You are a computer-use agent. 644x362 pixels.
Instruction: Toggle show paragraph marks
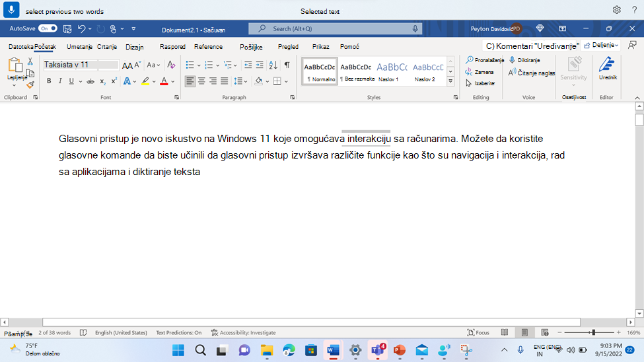287,65
